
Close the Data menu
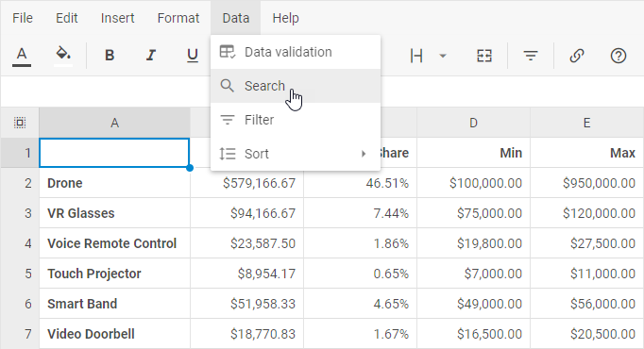point(236,18)
